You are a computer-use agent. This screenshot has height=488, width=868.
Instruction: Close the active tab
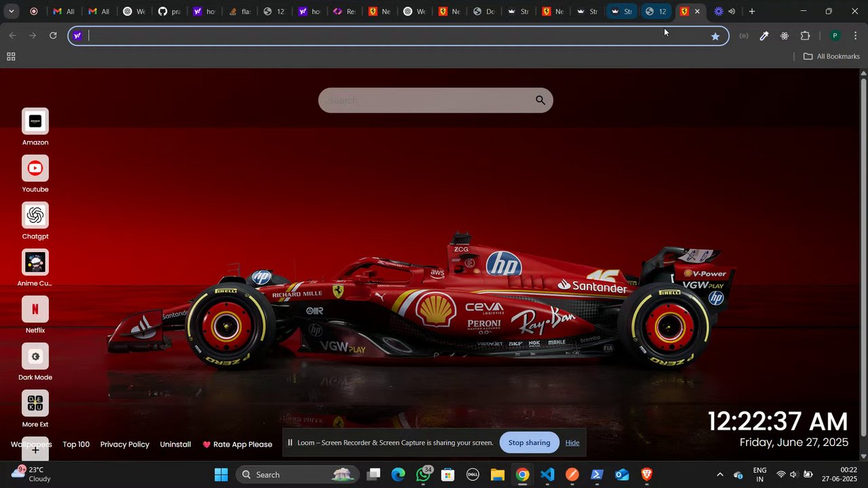[697, 12]
